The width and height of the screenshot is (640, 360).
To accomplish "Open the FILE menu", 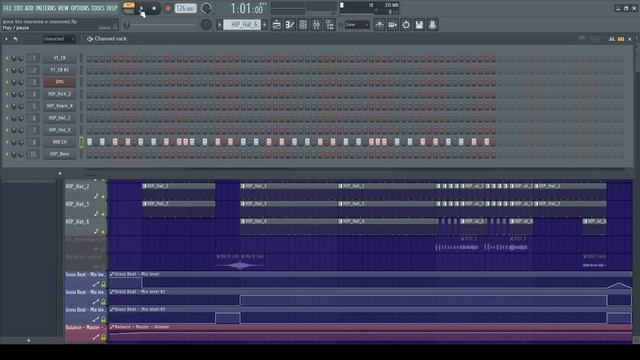I will pos(7,8).
